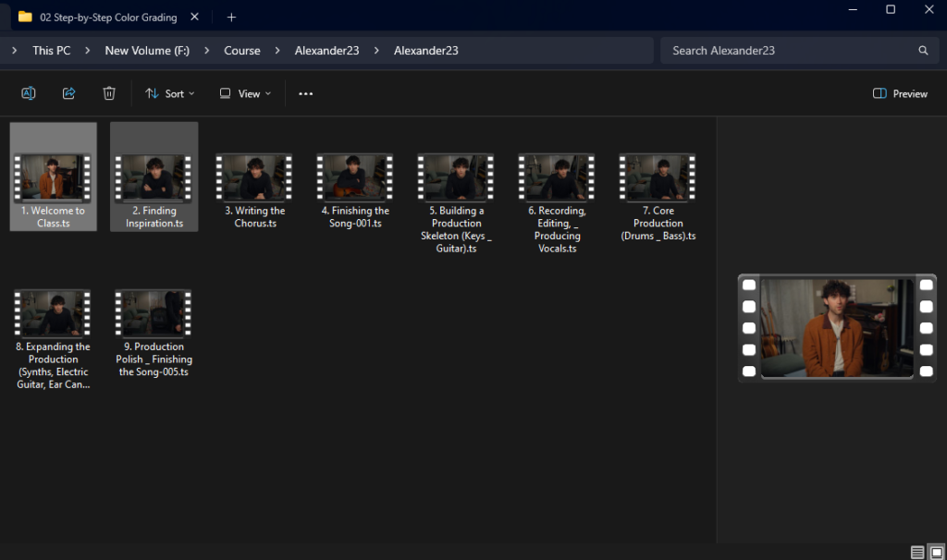Select the 02 Step-by-Step Color Grading tab
Screen dimensions: 947x560
(x=106, y=17)
